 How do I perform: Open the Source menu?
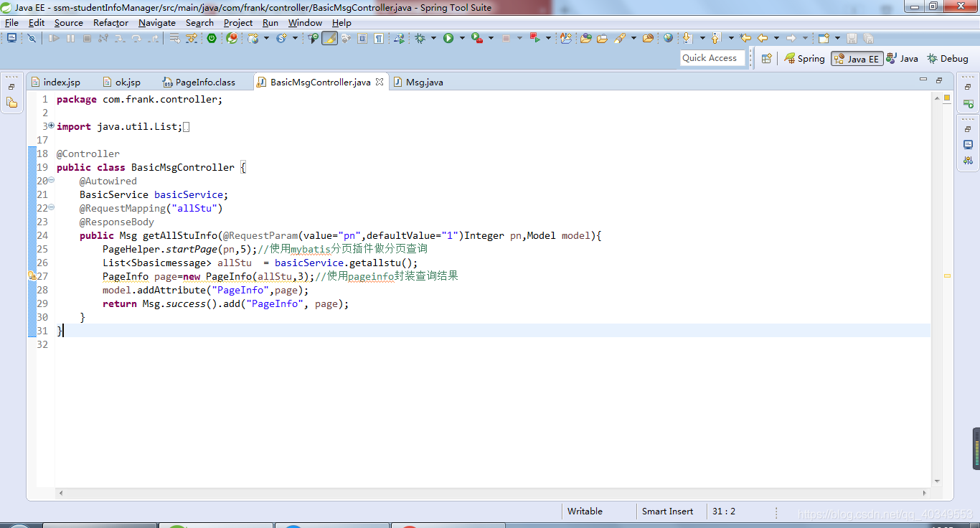pyautogui.click(x=69, y=22)
